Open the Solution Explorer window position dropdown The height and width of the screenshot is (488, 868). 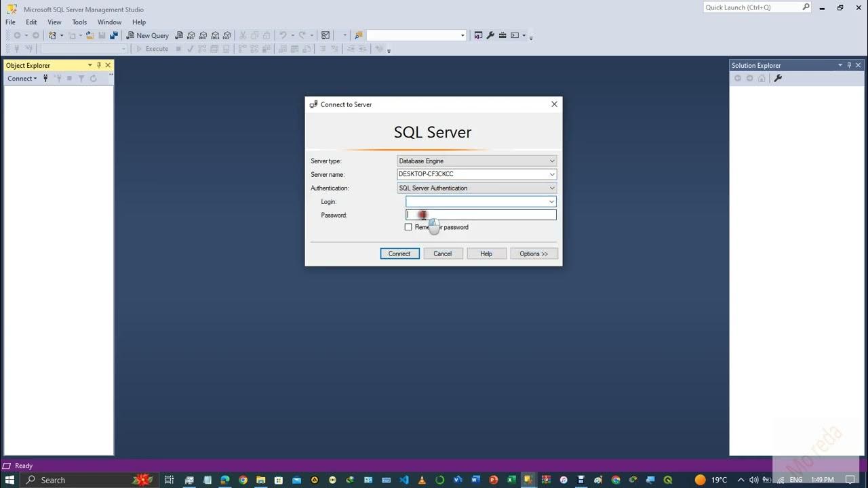pos(840,65)
